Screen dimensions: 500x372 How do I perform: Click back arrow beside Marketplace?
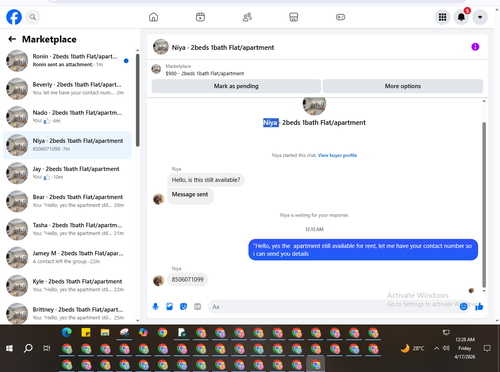[12, 39]
